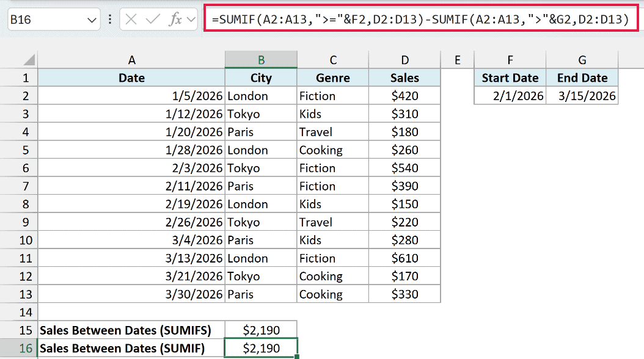The height and width of the screenshot is (359, 644).
Task: Click the sales value $610
Action: [405, 258]
